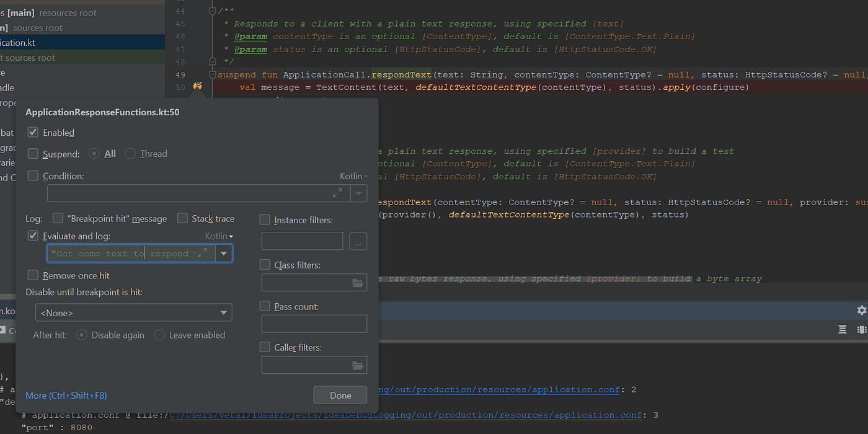Open folder browser for Class filters
This screenshot has height=434, width=868.
point(358,282)
